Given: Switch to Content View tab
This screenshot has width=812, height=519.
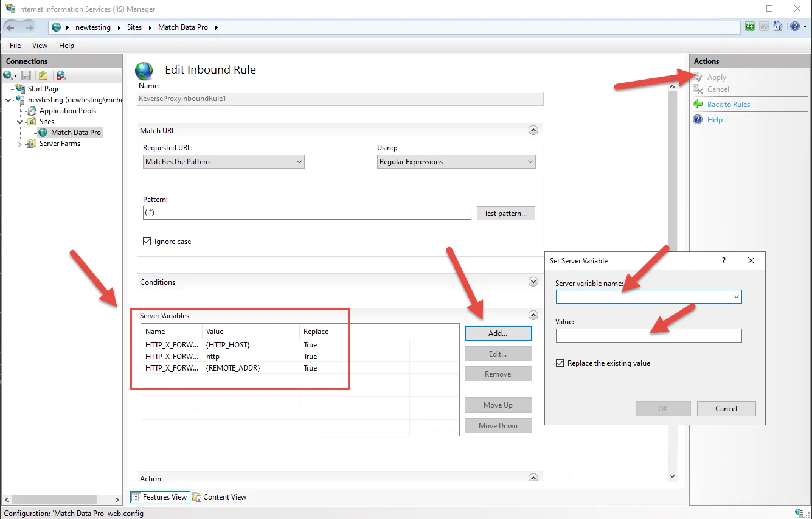Looking at the screenshot, I should [220, 497].
